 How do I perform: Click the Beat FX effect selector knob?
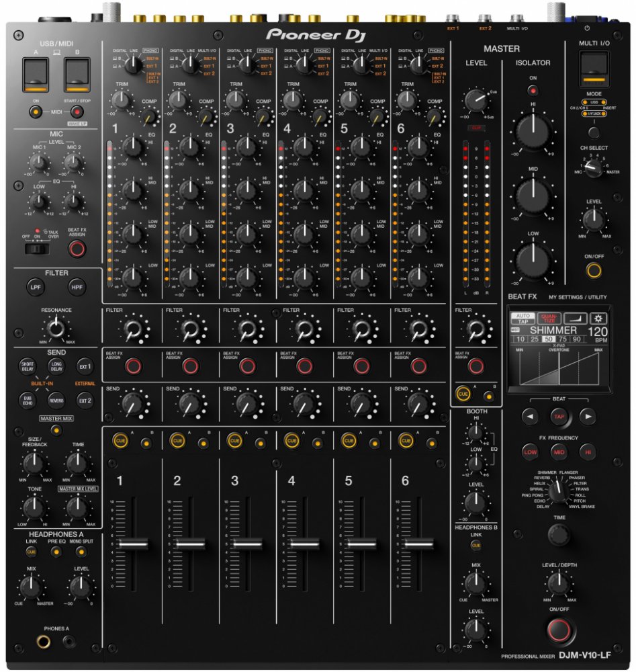coord(557,492)
